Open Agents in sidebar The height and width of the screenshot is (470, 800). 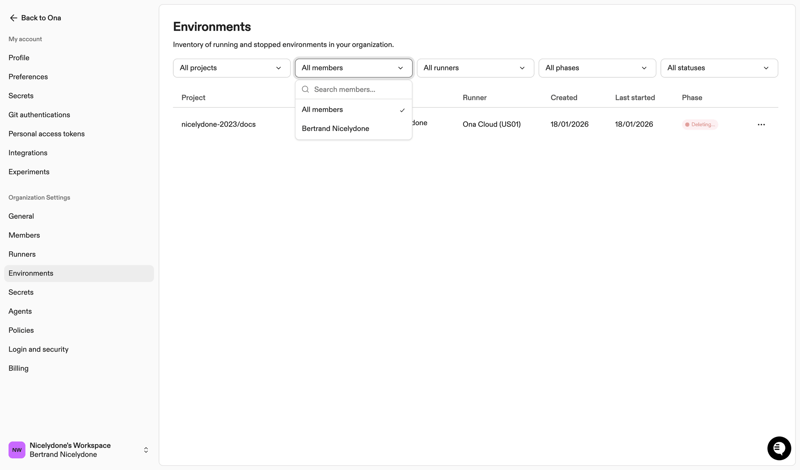(79, 311)
